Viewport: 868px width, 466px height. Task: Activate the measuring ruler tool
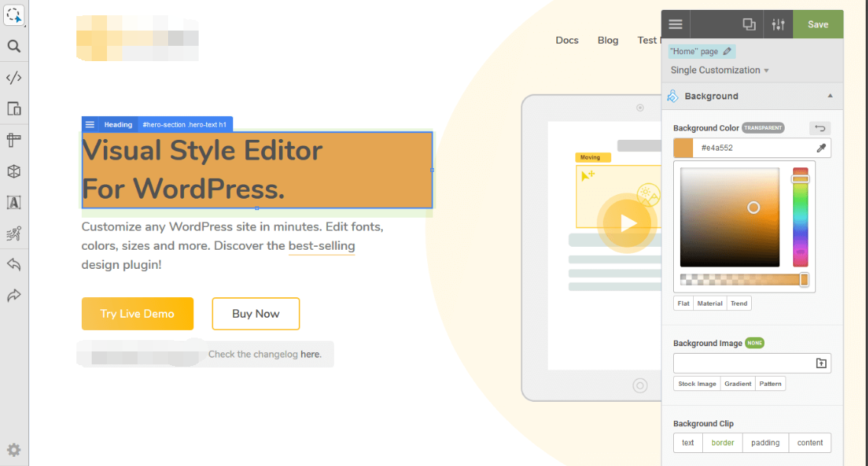coord(14,140)
